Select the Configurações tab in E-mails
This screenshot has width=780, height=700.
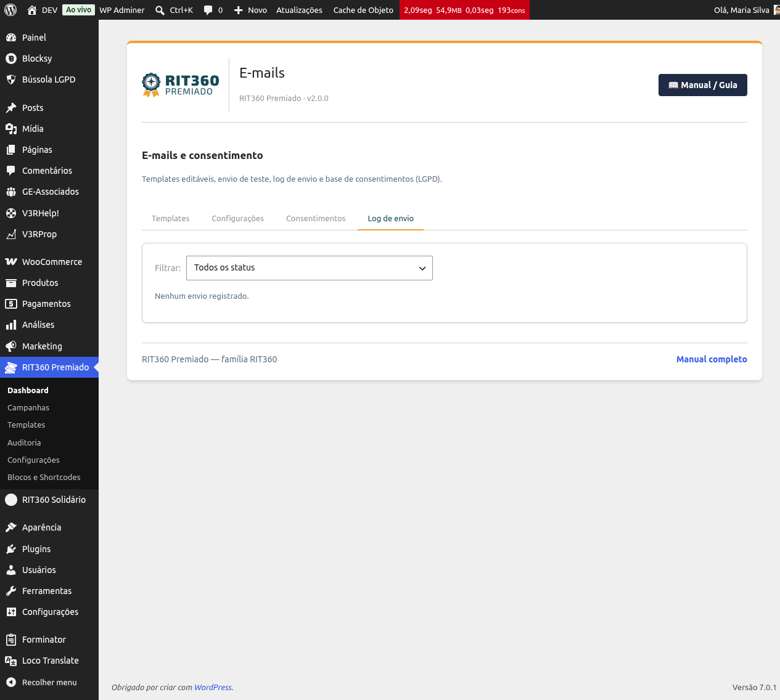(238, 219)
